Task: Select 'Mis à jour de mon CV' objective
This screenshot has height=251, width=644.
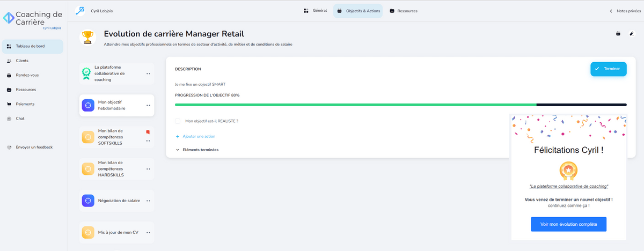Action: 116,232
